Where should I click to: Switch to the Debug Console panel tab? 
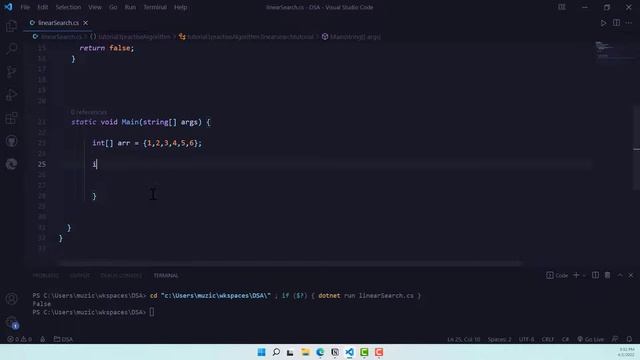121,276
